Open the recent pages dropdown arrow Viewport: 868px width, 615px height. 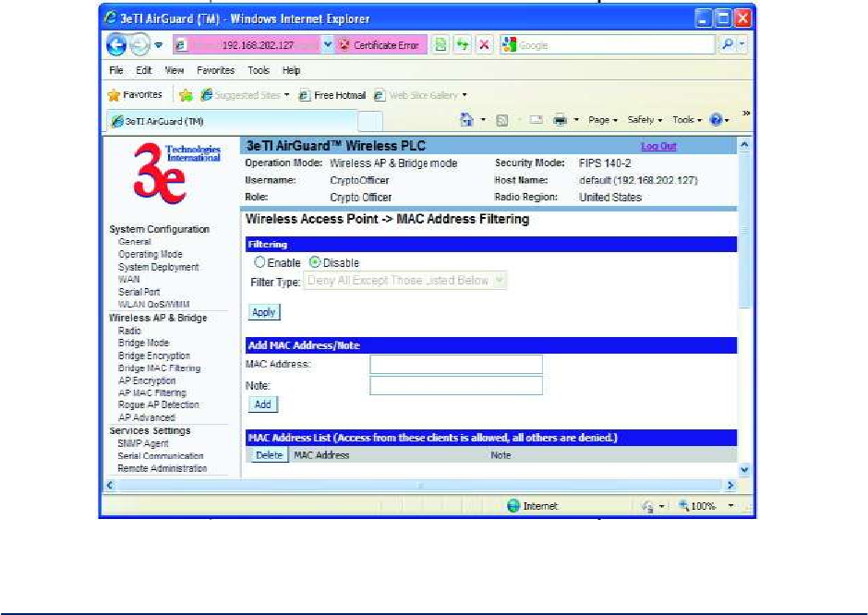[159, 45]
